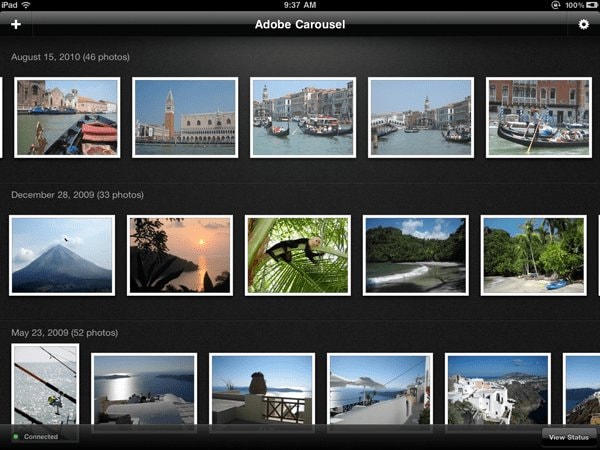Open the Rialto Bridge photo
This screenshot has height=450, width=600.
[x=420, y=117]
